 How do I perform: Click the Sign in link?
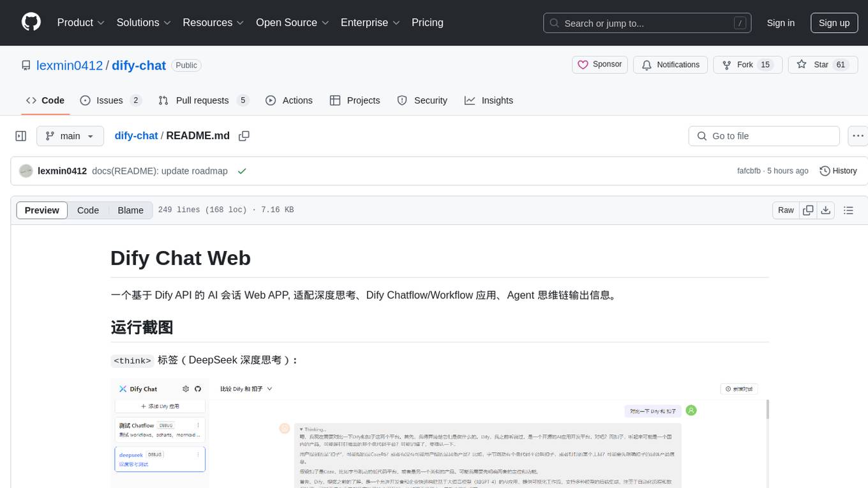tap(781, 23)
